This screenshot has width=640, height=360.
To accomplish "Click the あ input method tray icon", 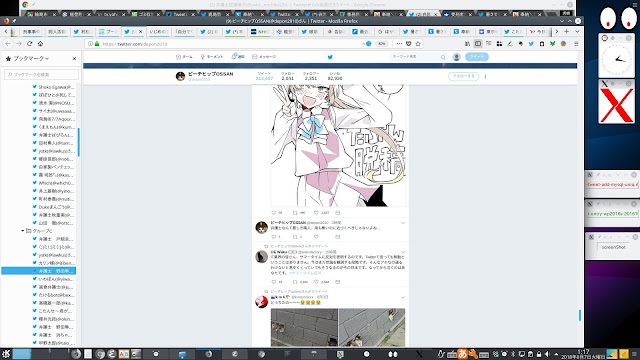I will [x=462, y=354].
